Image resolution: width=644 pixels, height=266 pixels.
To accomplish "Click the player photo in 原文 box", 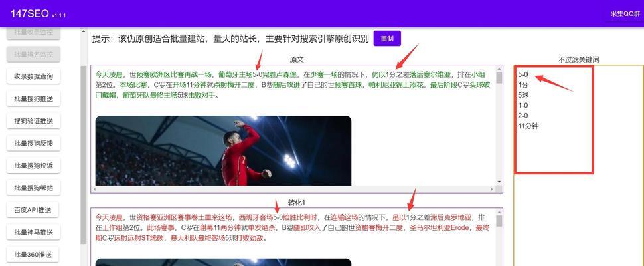I will pos(224,150).
